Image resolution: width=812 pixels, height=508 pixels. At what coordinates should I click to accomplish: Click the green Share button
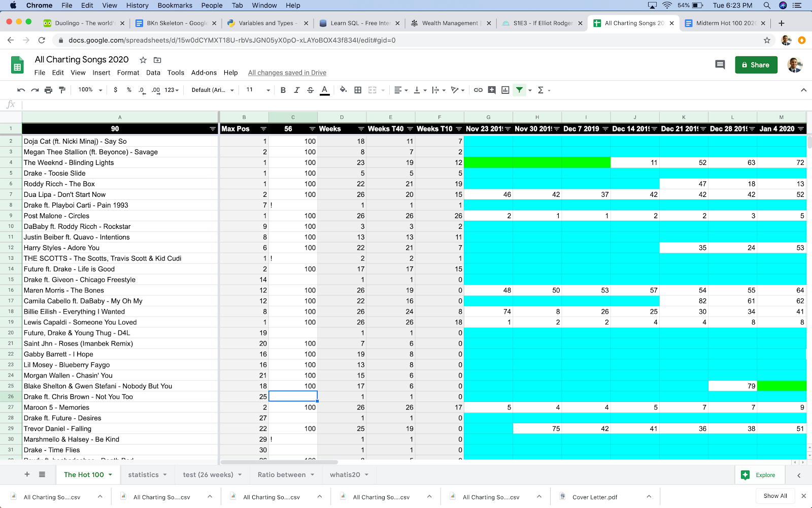coord(756,65)
